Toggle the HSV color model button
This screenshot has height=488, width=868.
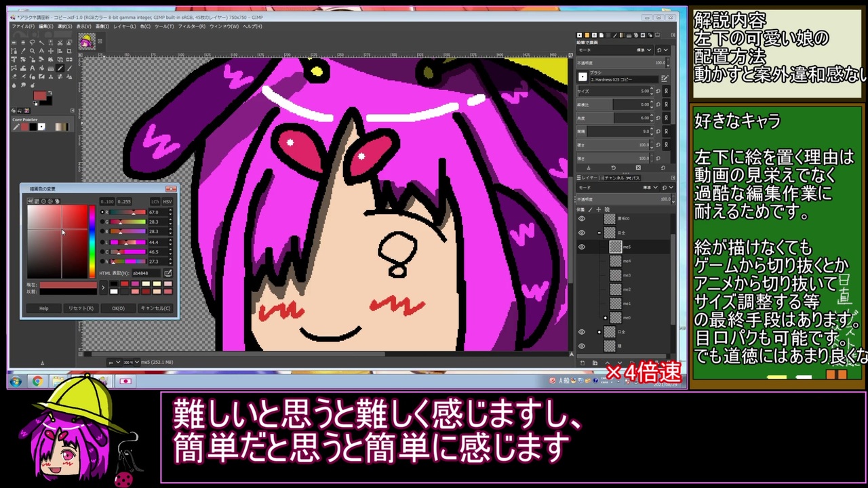pos(167,201)
